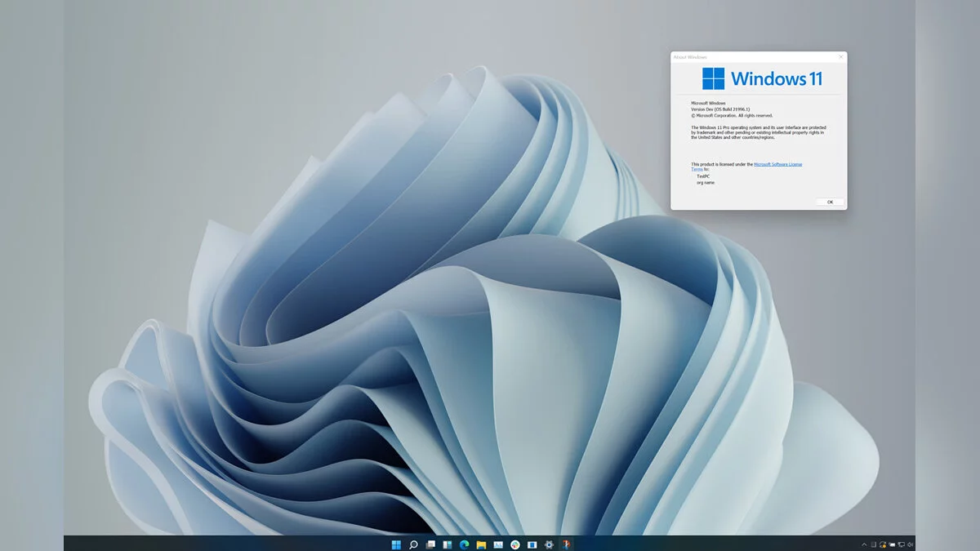Click the volume speaker icon in tray
The image size is (980, 551).
911,544
